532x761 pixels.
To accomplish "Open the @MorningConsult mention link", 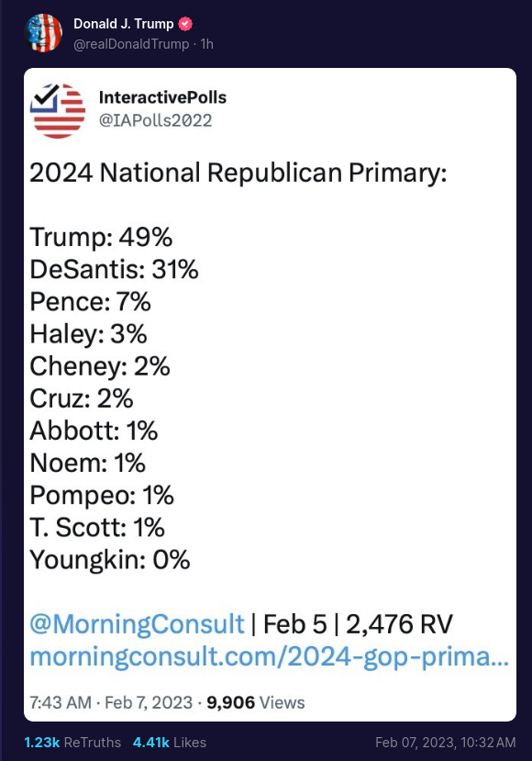I will click(137, 624).
